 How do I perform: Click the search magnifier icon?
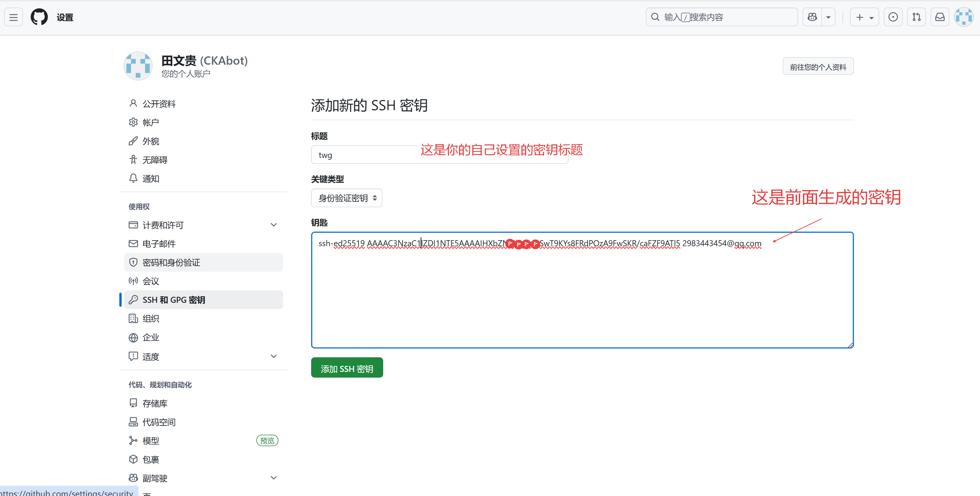click(x=655, y=17)
